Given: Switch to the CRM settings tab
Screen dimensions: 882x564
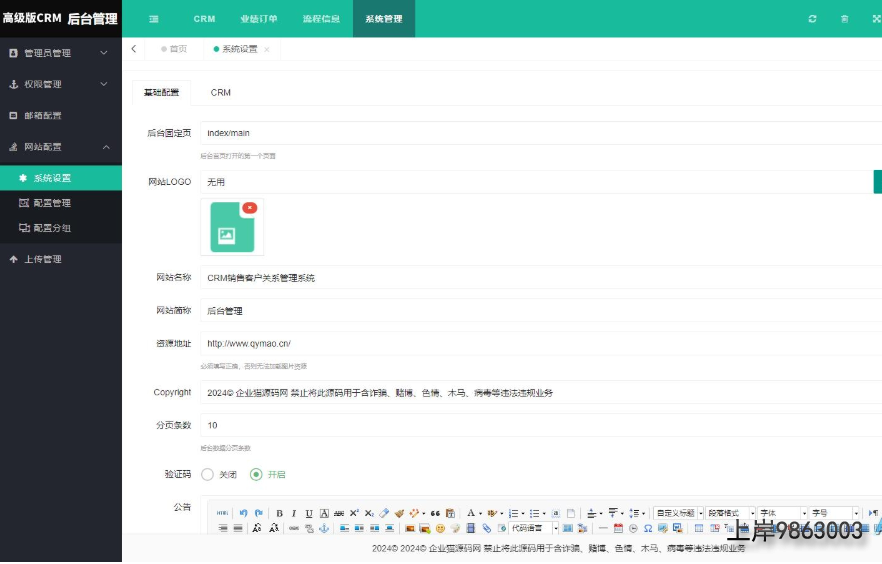Looking at the screenshot, I should [220, 93].
